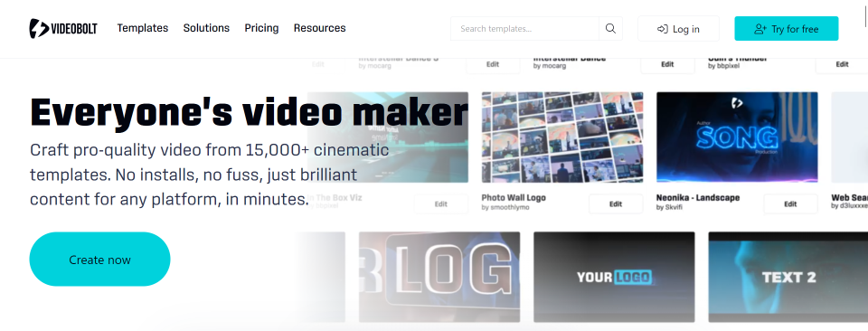Click the search magnifier icon
The width and height of the screenshot is (868, 331).
610,29
